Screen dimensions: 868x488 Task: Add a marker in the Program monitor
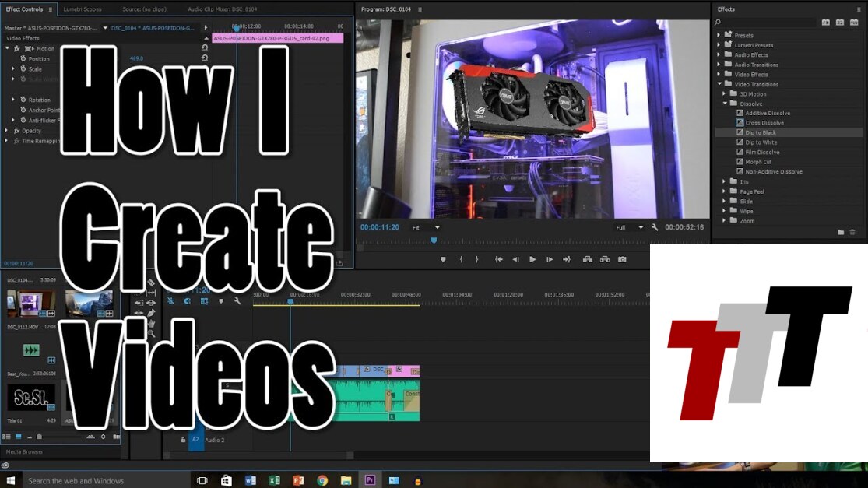click(444, 259)
